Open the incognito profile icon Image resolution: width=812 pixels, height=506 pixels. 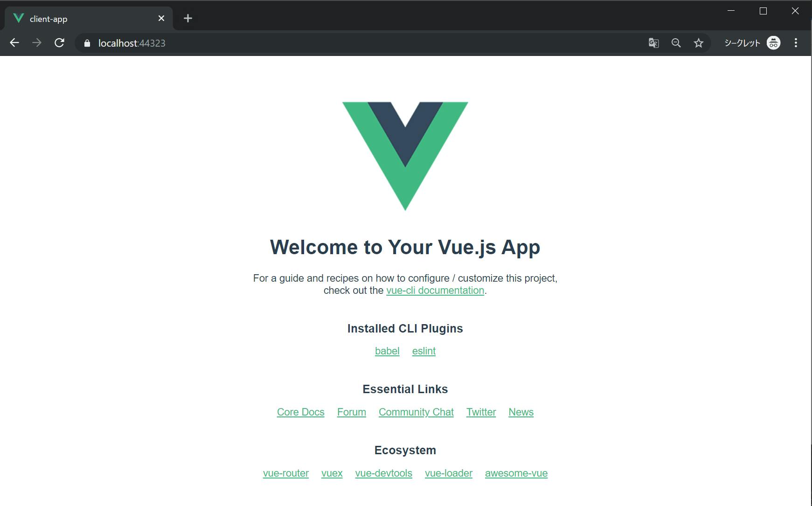point(773,43)
